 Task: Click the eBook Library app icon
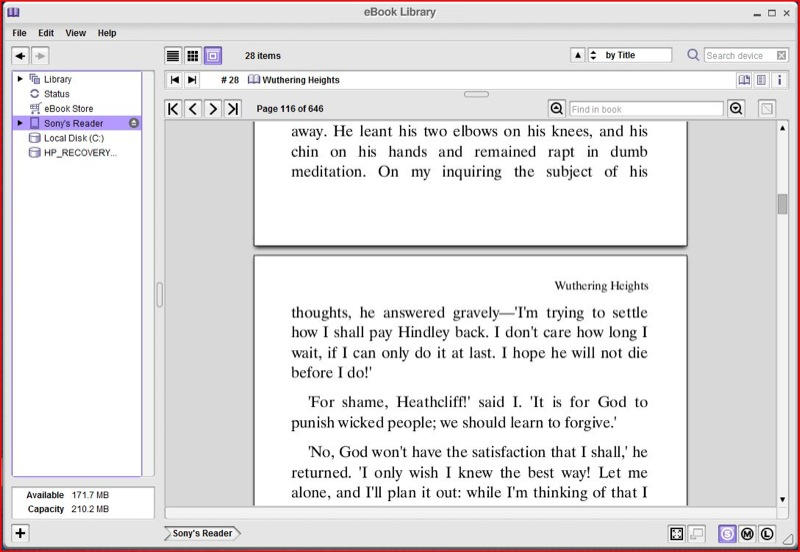point(13,12)
